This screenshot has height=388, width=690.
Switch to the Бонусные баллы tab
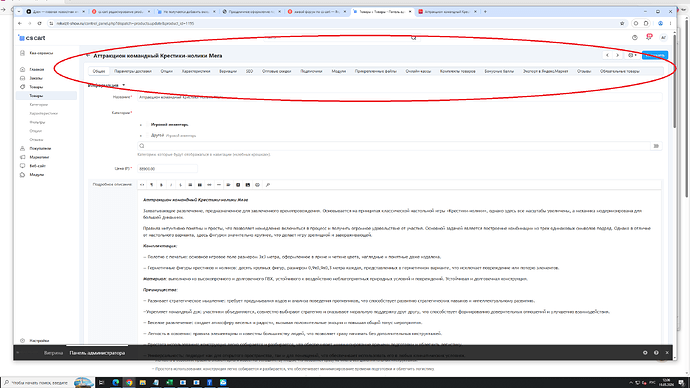[x=499, y=71]
